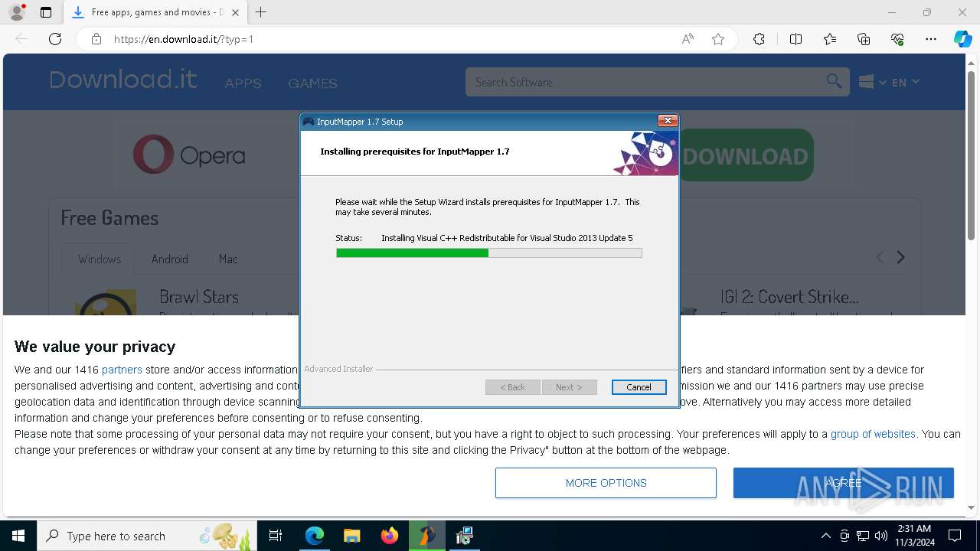Launch the Copilot sidebar icon
The width and height of the screenshot is (980, 551).
coord(962,39)
